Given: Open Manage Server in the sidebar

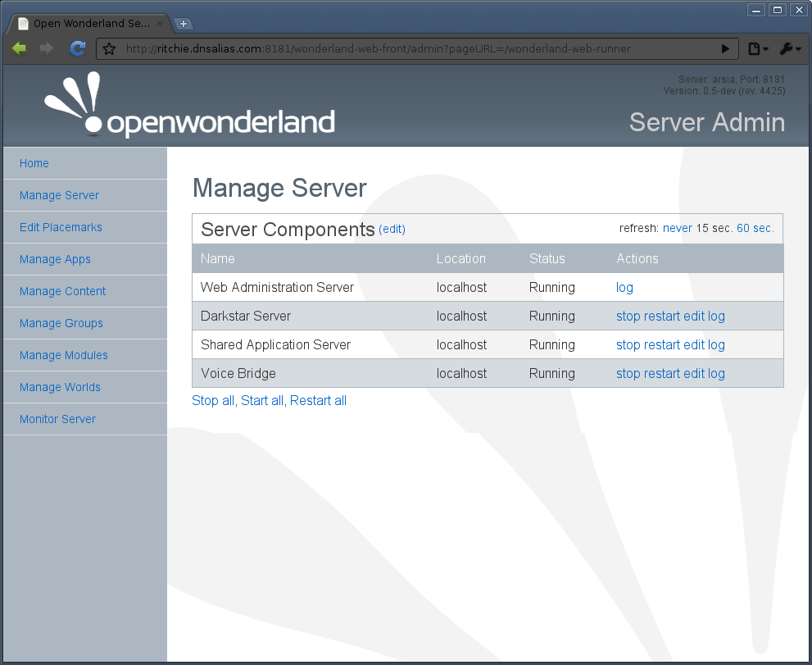Looking at the screenshot, I should pos(59,195).
